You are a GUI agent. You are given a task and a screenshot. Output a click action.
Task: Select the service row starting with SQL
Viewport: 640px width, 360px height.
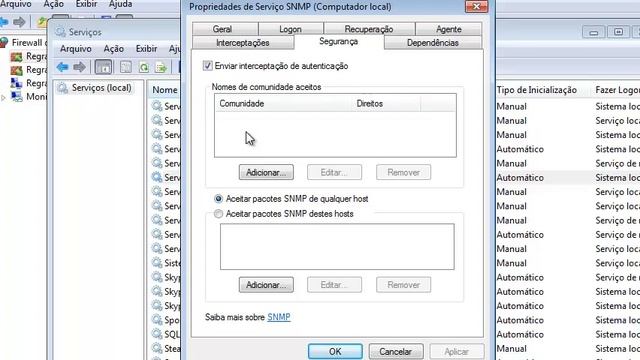point(165,334)
